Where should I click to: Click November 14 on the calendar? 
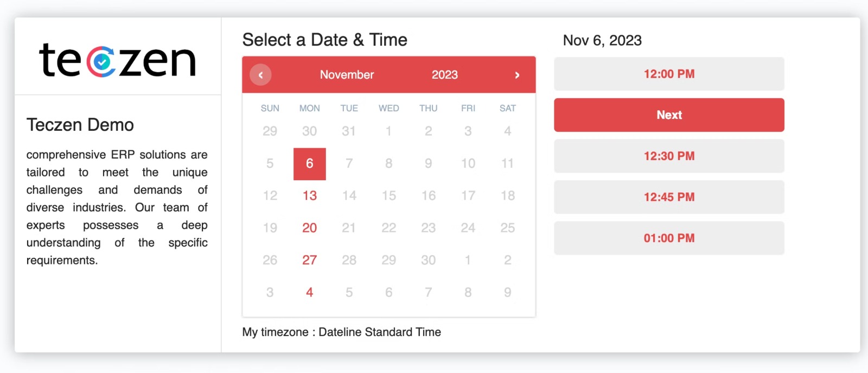click(349, 195)
